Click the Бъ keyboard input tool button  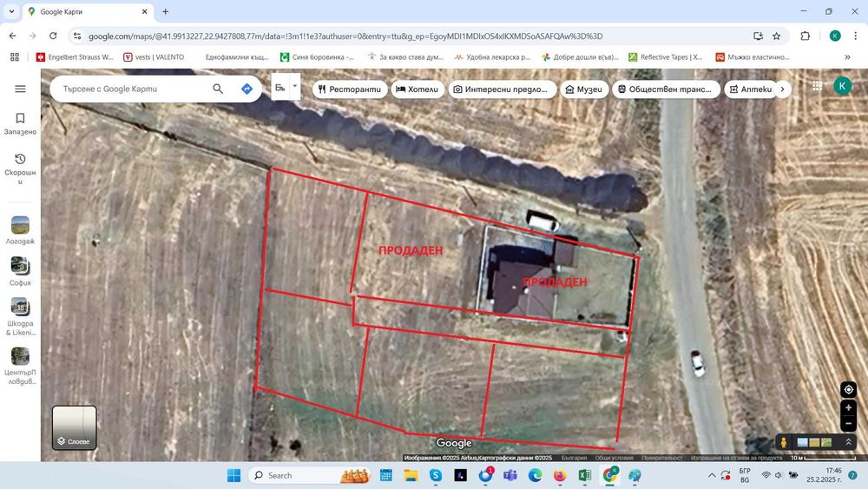[280, 88]
